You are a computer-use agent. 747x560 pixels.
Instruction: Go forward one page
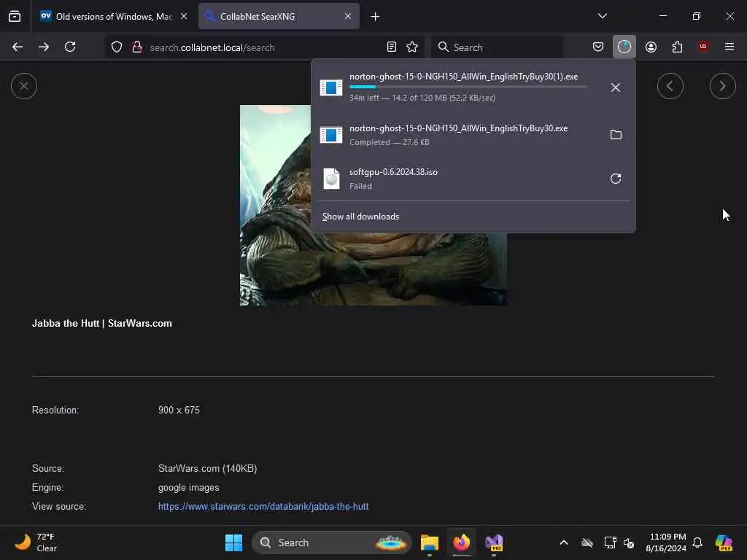pyautogui.click(x=44, y=47)
